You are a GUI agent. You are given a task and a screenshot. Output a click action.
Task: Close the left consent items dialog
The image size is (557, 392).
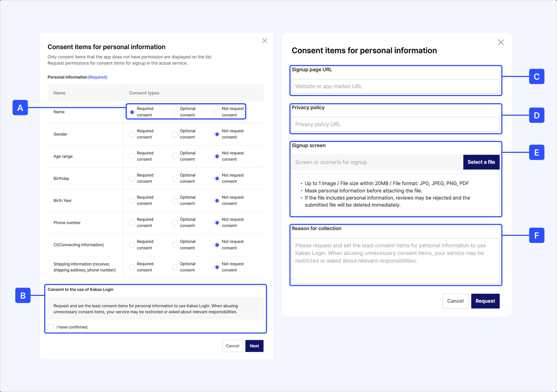[265, 41]
